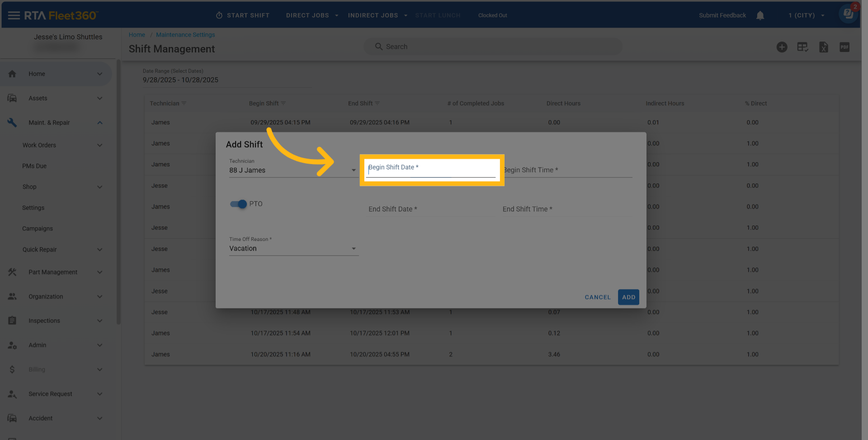Click the Begin Shift Date field

431,170
